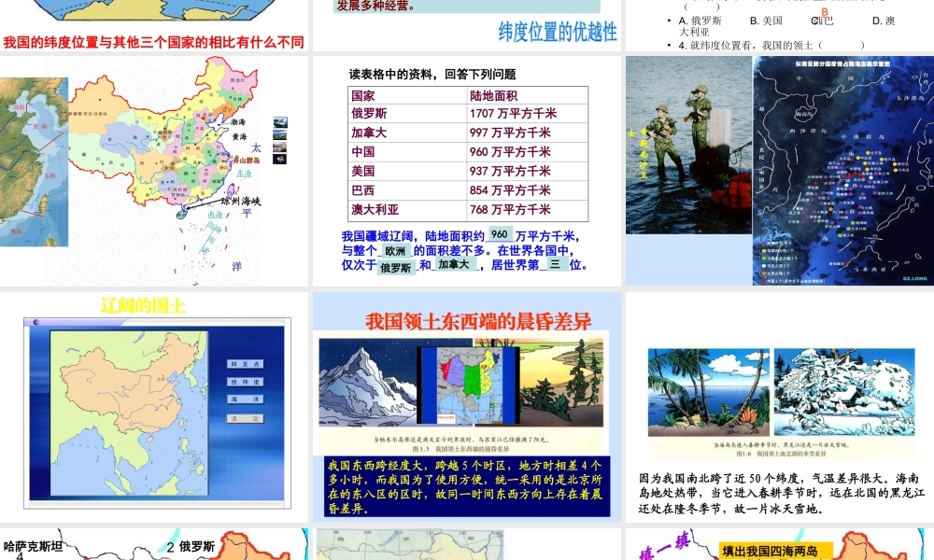The image size is (934, 560).
Task: Click the filled-in blank 俄罗斯 below the table
Action: click(x=395, y=268)
